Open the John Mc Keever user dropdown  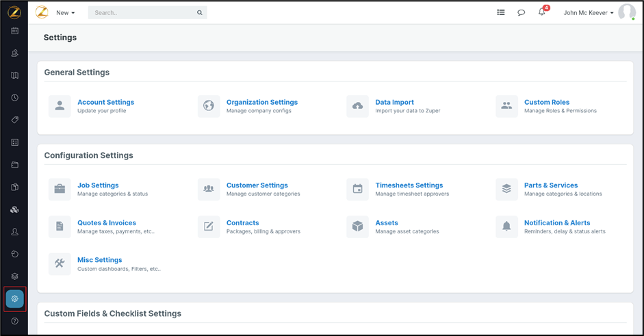(x=589, y=12)
